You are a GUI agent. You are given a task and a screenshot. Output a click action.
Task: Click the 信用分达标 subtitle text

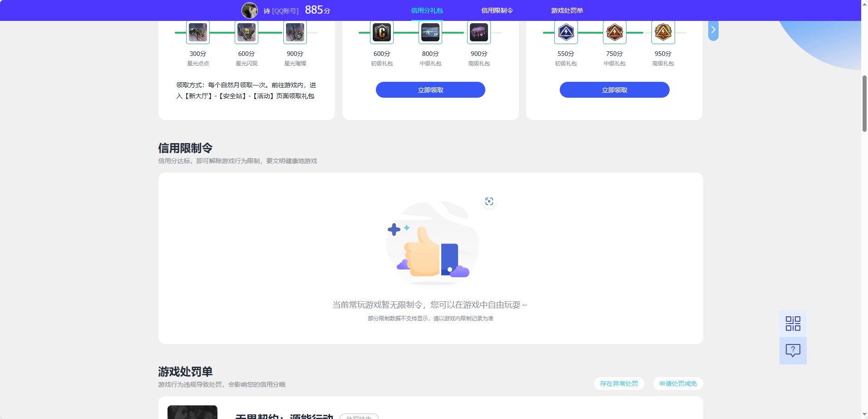click(x=237, y=161)
